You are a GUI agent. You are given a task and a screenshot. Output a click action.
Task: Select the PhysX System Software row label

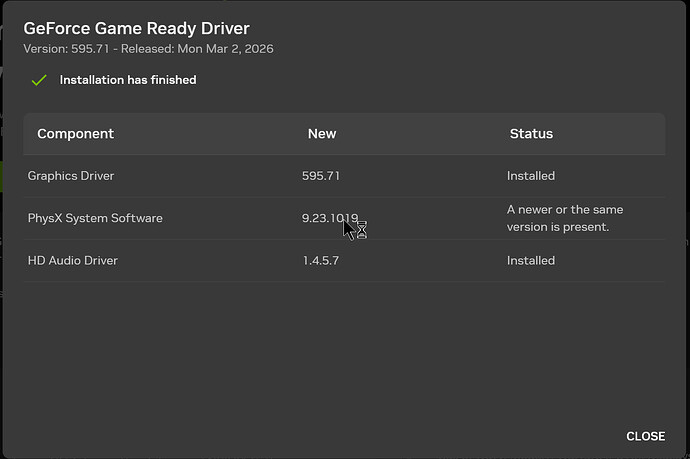[95, 218]
